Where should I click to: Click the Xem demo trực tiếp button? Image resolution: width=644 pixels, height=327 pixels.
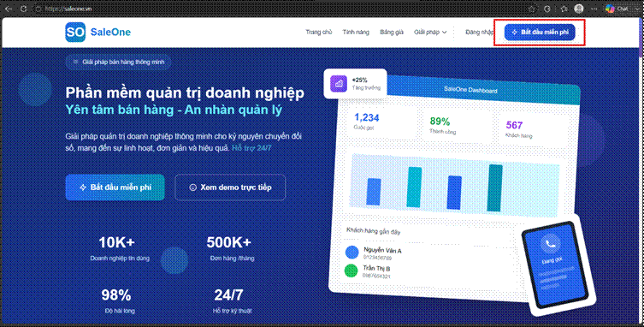230,187
